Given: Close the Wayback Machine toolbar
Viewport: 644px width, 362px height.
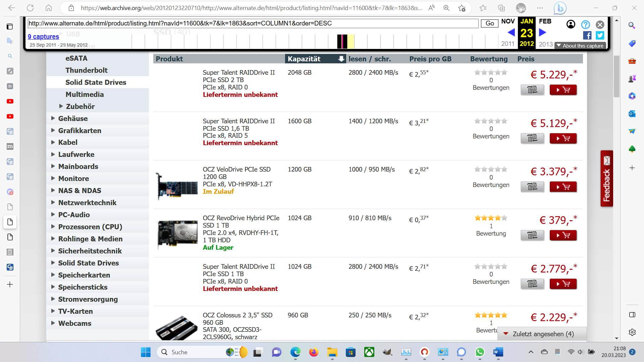Looking at the screenshot, I should tap(600, 24).
